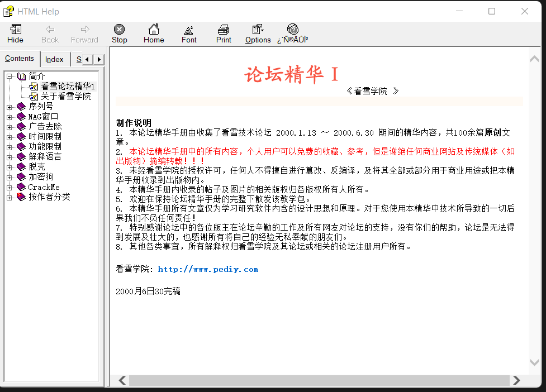Expand the 序列号 tree node
The height and width of the screenshot is (392, 546).
pos(10,107)
